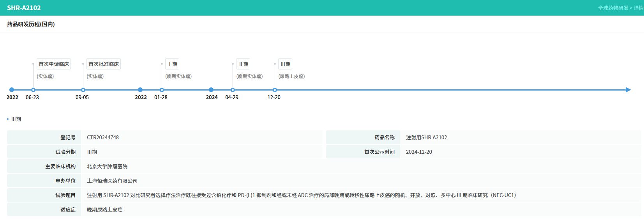Screen dimensions: 644x224
Task: Select the III期 phase box above timeline
Action: pyautogui.click(x=285, y=64)
